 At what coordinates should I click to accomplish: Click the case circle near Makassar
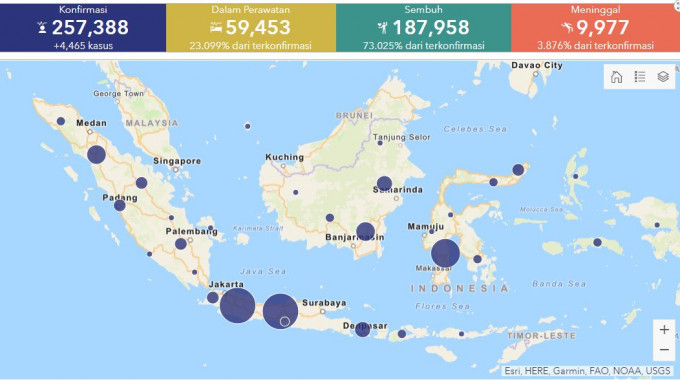click(x=445, y=253)
